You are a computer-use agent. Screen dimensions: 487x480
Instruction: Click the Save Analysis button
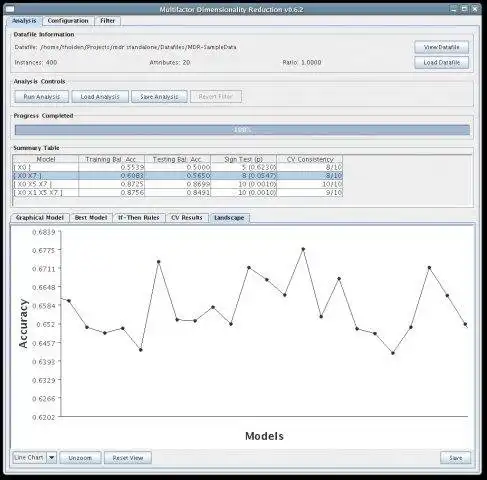[159, 97]
